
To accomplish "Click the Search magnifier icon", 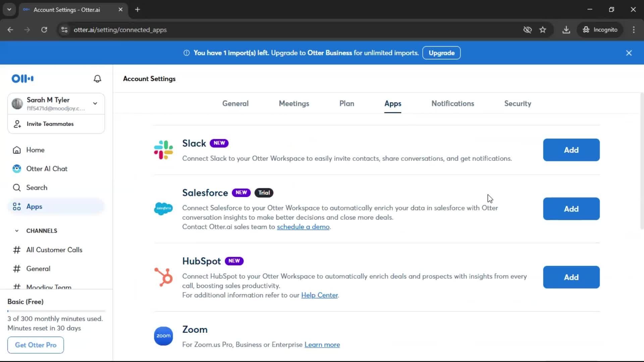I will [x=17, y=188].
